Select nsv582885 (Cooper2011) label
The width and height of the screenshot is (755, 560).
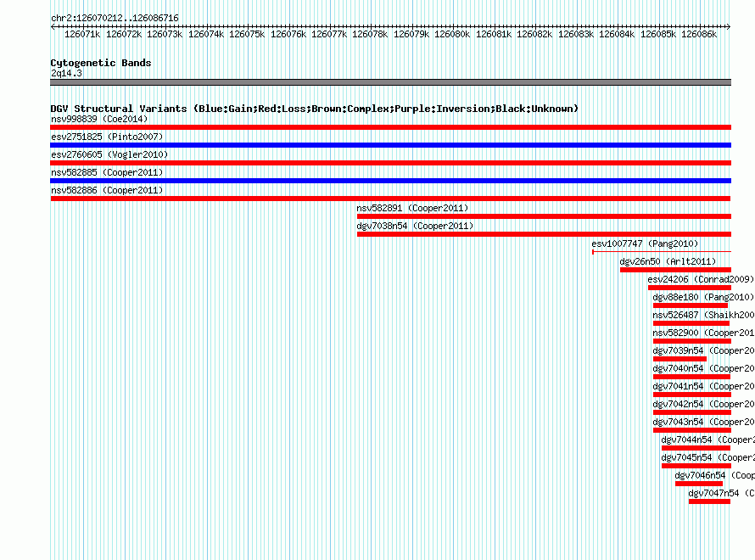coord(107,172)
